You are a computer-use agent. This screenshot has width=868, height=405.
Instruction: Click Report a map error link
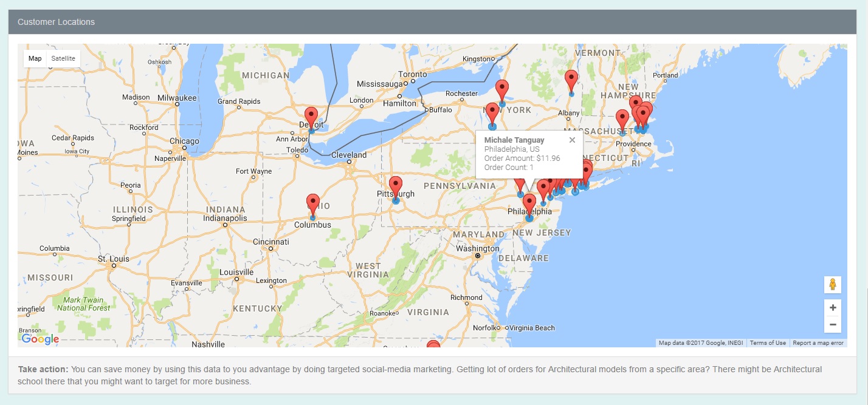pyautogui.click(x=818, y=343)
